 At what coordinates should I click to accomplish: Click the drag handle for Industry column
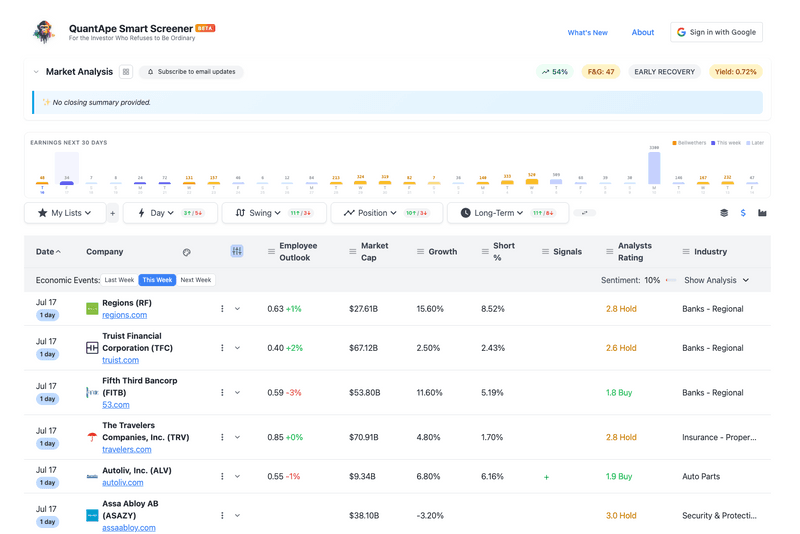point(686,251)
